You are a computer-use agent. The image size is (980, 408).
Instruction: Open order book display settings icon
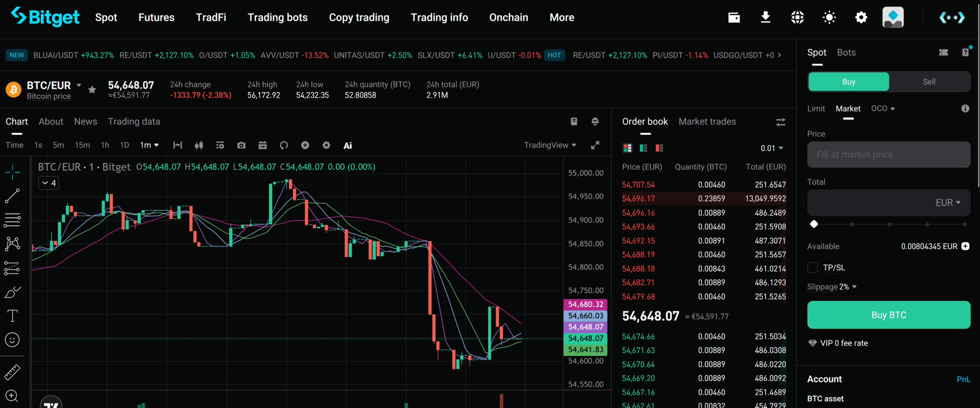click(781, 122)
